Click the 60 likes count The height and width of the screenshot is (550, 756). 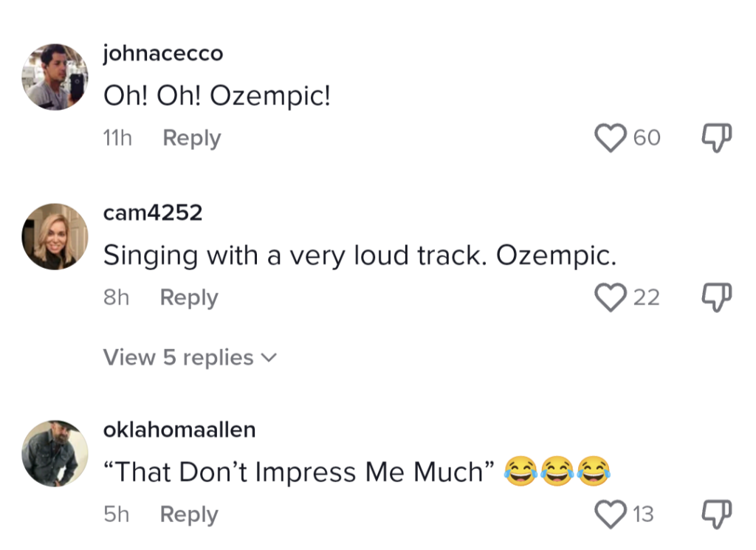pos(647,138)
